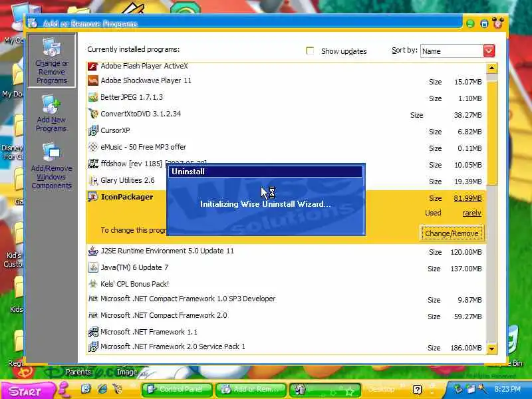This screenshot has height=399, width=532.
Task: Open the Sort by dropdown arrow
Action: point(489,51)
